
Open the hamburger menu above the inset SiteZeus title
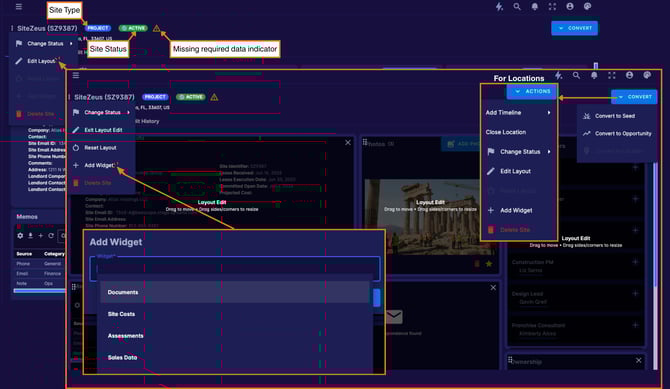[76, 75]
